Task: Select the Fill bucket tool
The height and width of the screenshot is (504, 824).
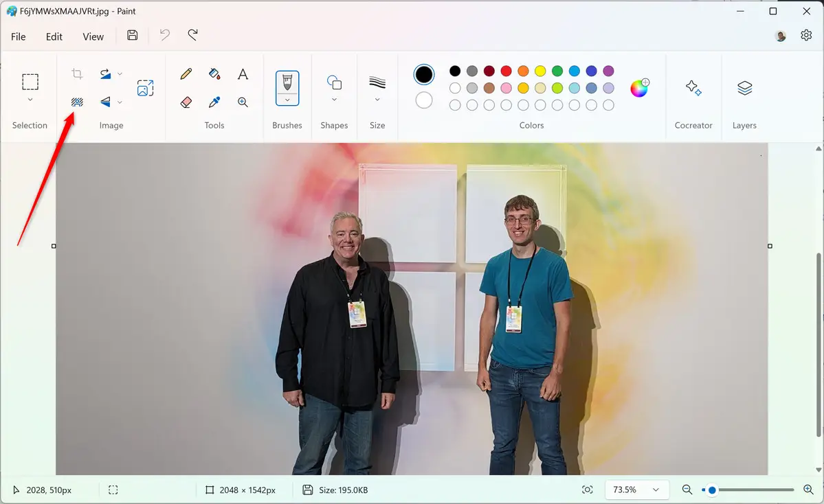Action: click(214, 74)
